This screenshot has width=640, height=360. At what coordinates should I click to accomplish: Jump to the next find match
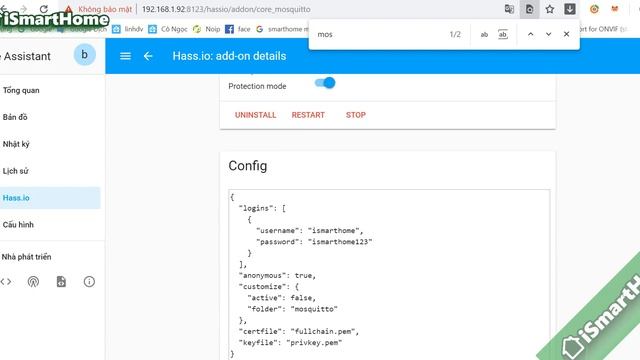548,34
